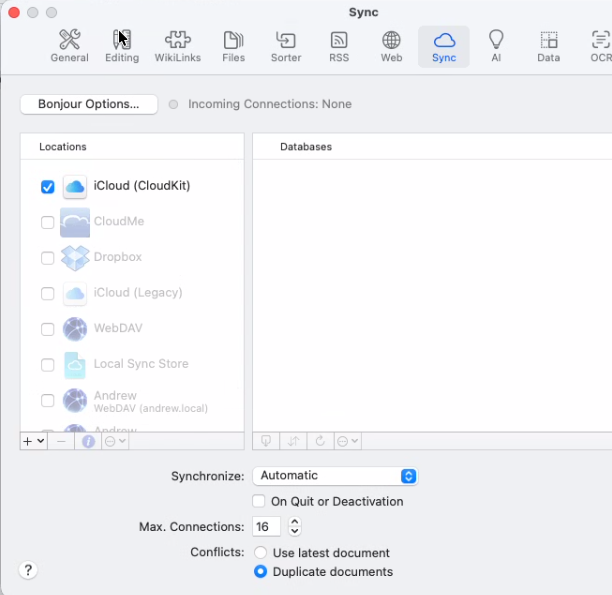Enable the On Quit or Deactivation checkbox

pos(259,501)
